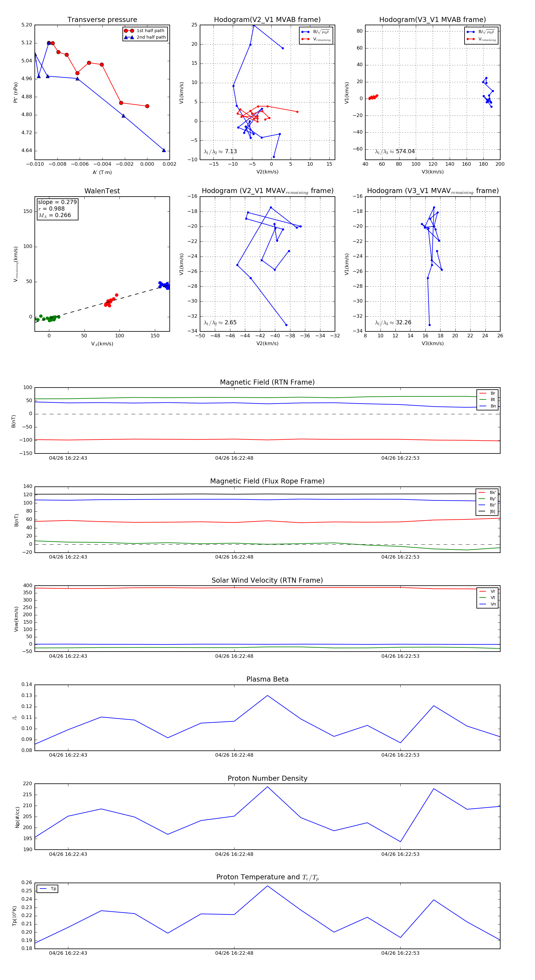Click the blue 'B/√μ0ρ' legend entry in the V2_V1 MVAB hodogram
Image resolution: width=535 pixels, height=980 pixels.
[x=315, y=32]
